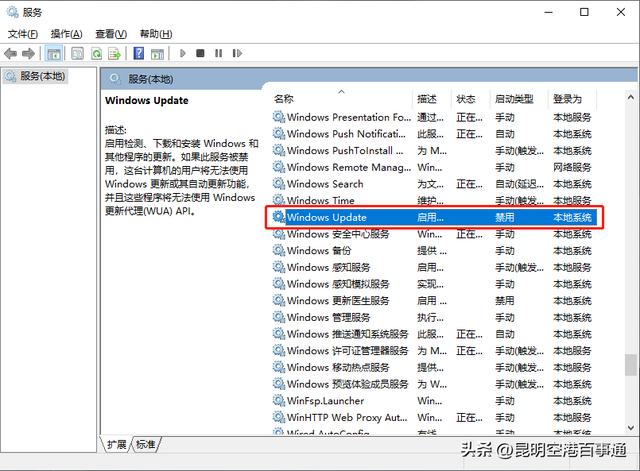Open the 帮助(H) menu

click(x=156, y=34)
